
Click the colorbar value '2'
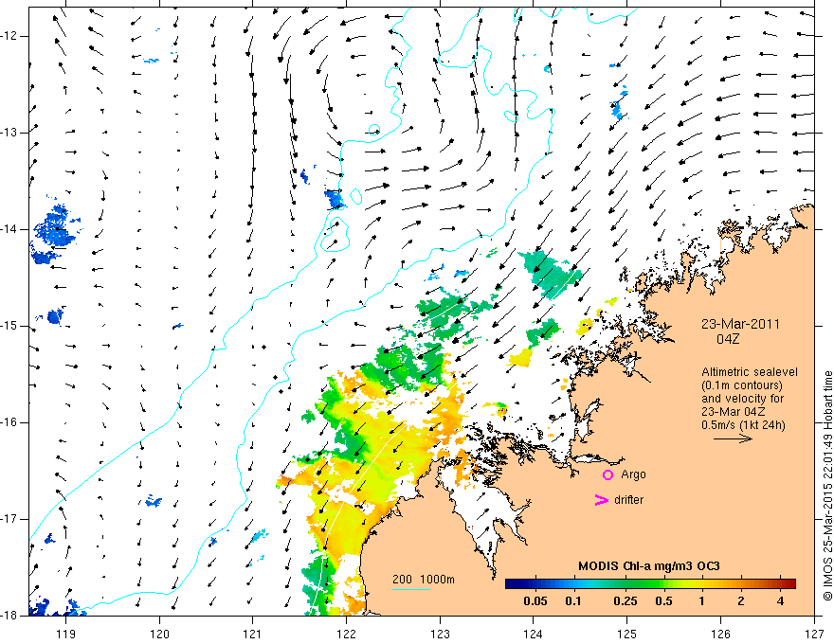(x=741, y=601)
